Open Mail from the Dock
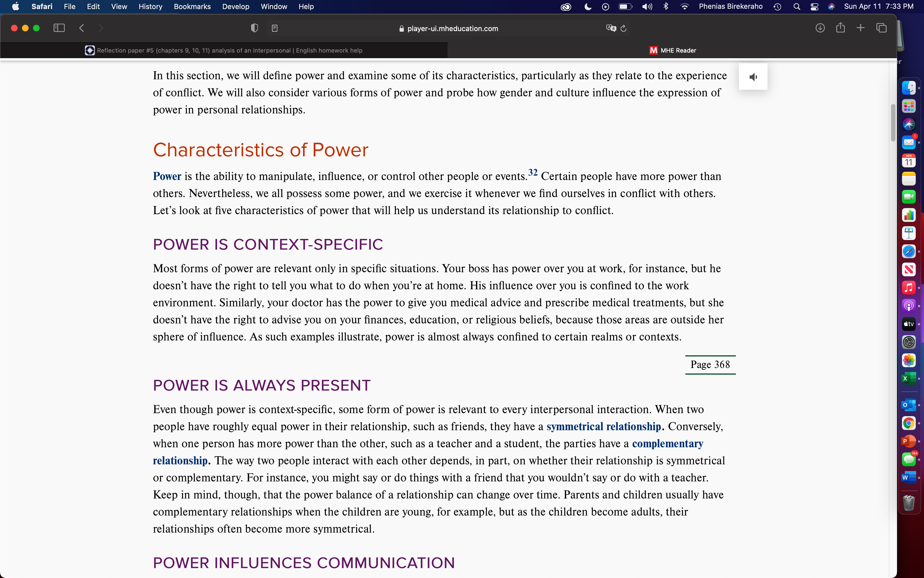 point(909,143)
